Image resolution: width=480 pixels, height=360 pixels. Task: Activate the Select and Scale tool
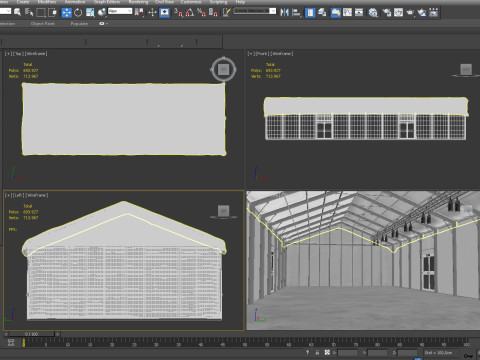pos(90,13)
